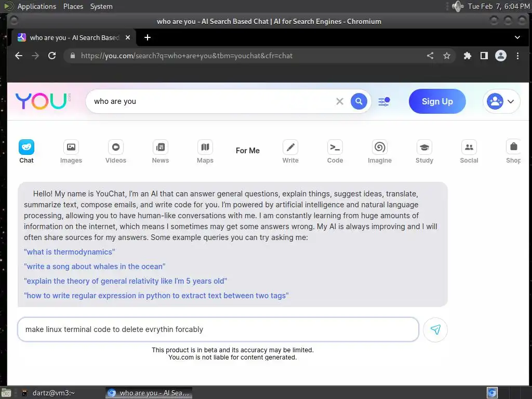This screenshot has width=532, height=399.
Task: Click the browser forward arrow
Action: point(35,56)
